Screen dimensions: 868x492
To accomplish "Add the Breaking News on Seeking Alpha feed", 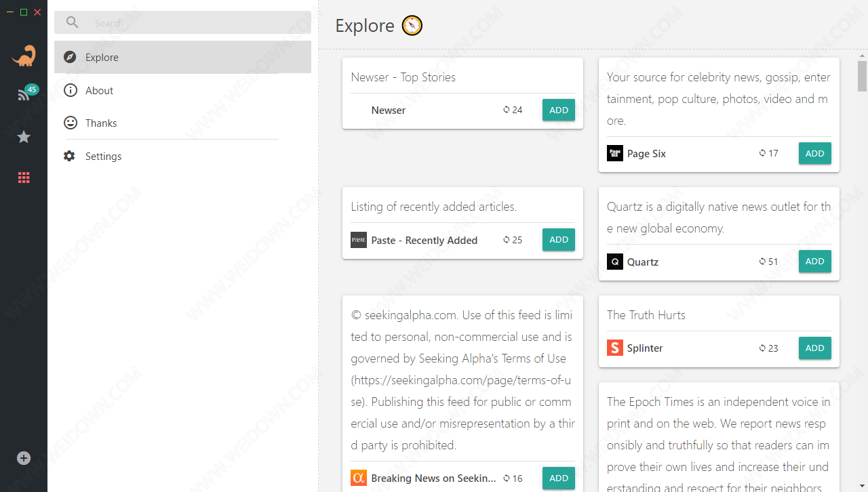I will pyautogui.click(x=559, y=478).
